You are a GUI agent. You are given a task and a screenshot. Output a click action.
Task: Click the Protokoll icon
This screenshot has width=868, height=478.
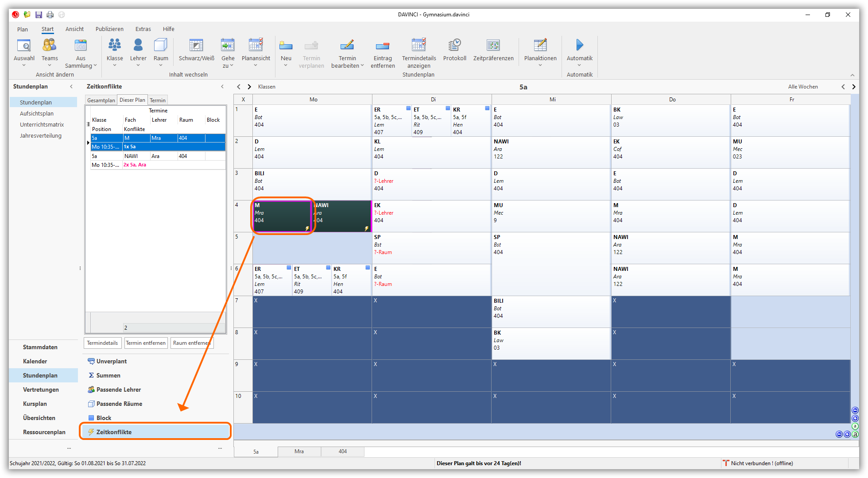click(454, 45)
